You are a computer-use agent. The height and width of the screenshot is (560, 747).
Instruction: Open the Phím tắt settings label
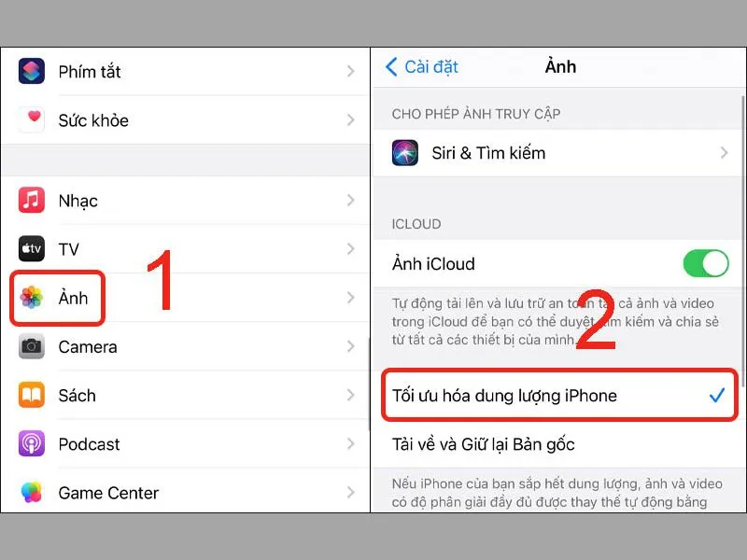(90, 72)
